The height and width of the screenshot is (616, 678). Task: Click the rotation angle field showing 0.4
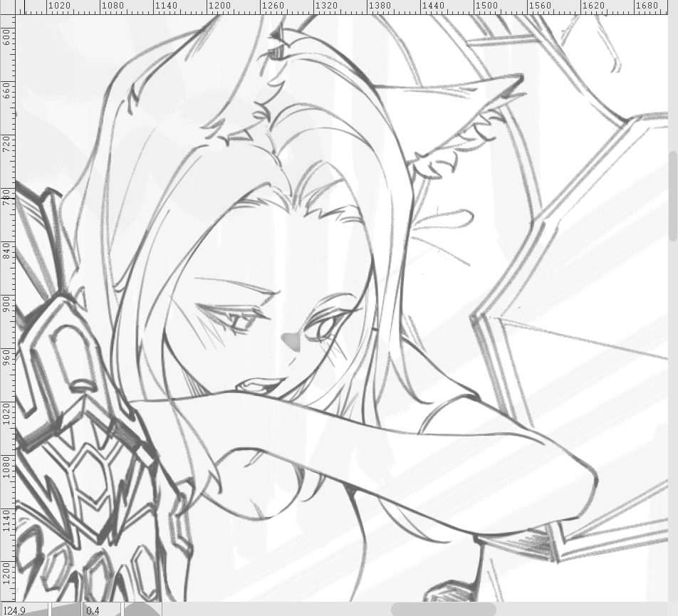tap(101, 610)
